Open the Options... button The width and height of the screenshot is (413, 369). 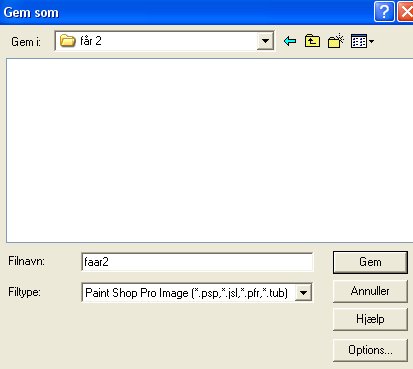(370, 350)
